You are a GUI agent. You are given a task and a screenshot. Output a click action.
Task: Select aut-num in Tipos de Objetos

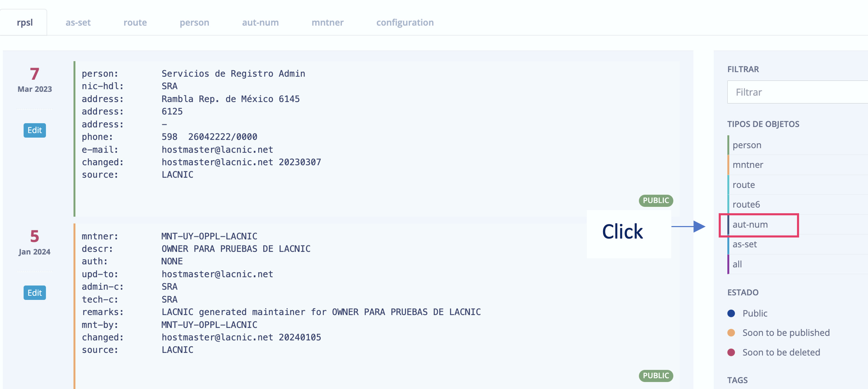point(750,225)
